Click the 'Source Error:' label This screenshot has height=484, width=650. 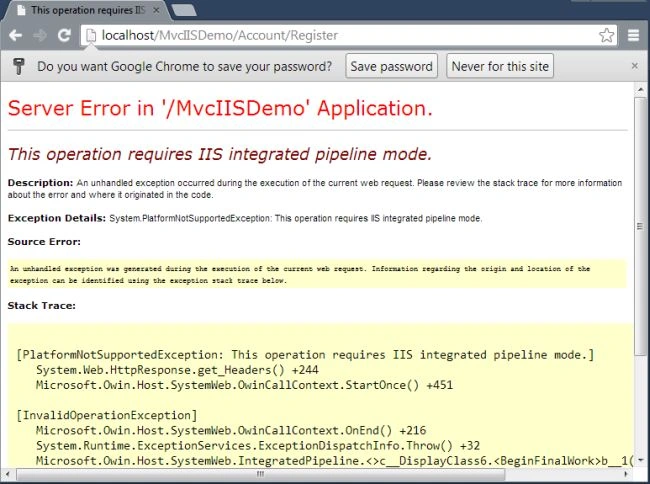[x=44, y=242]
